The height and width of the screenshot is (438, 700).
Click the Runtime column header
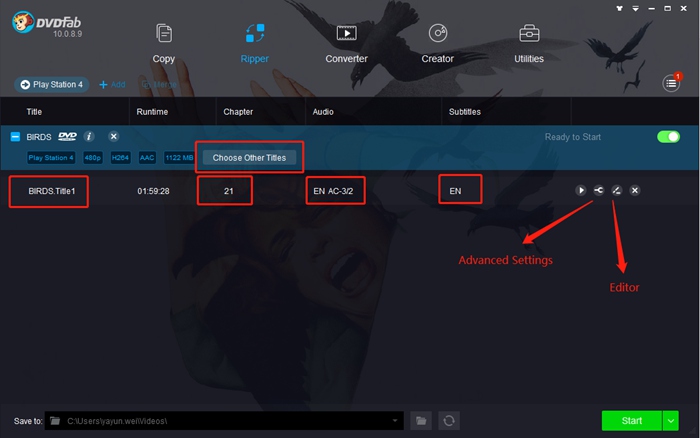click(x=152, y=112)
